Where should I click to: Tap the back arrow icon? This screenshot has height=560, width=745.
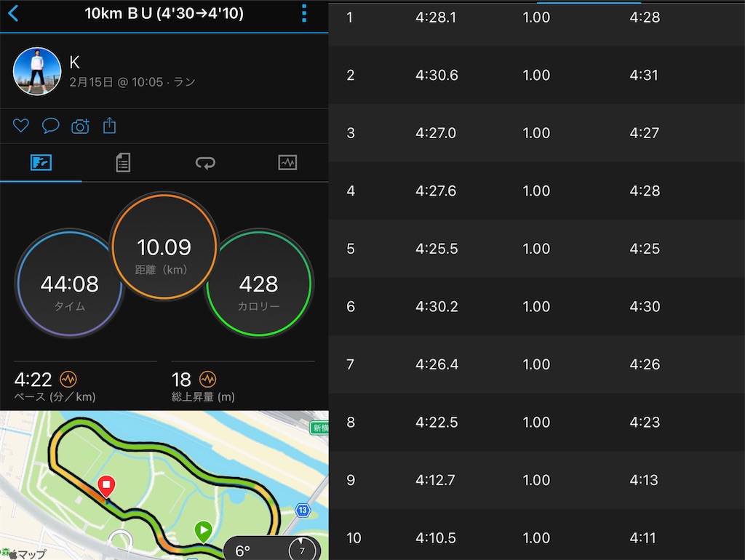coord(13,13)
